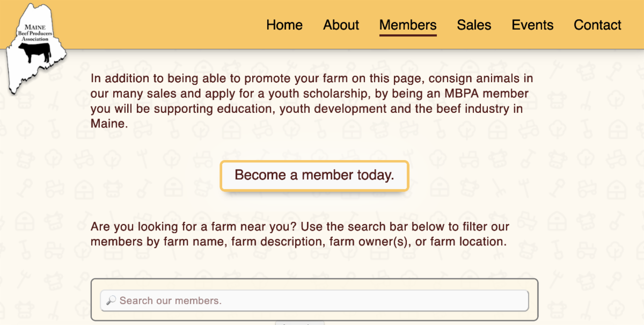Click the "MAINE" text in the logo
The image size is (644, 325).
point(35,27)
